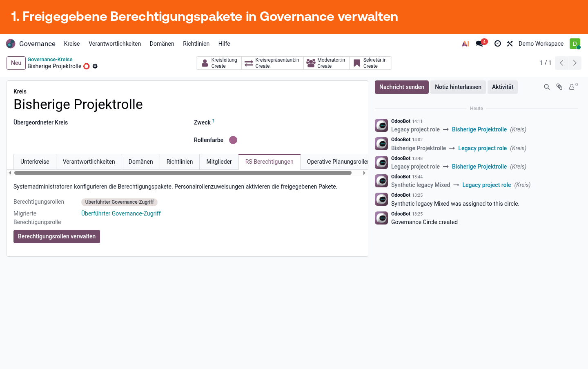Click the Kreisrepräsentant:in Create button

click(x=272, y=63)
